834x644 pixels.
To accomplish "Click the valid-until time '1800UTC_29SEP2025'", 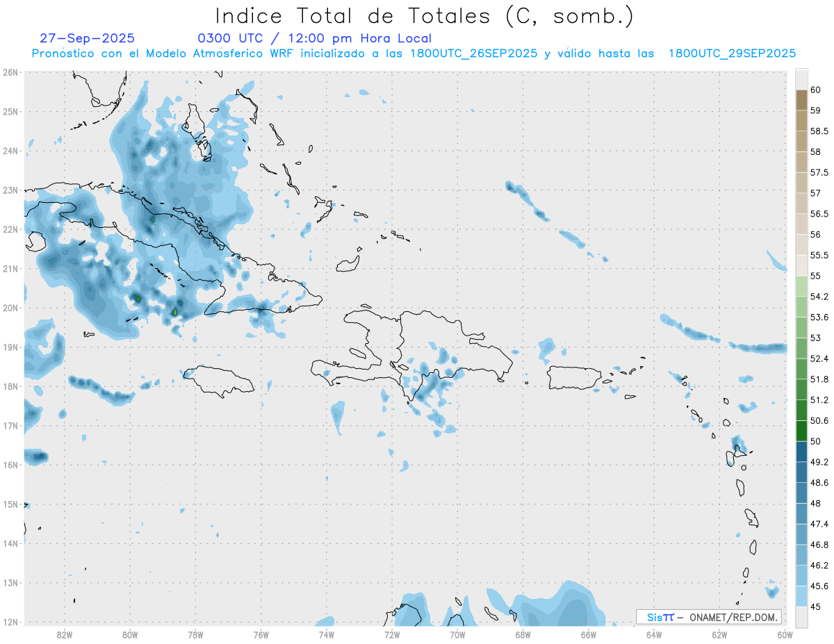I will 732,53.
